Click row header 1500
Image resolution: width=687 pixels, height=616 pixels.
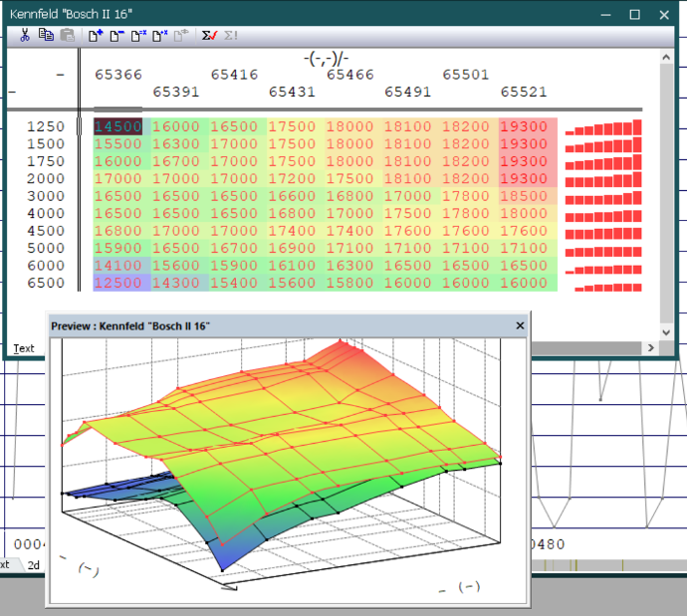(46, 144)
